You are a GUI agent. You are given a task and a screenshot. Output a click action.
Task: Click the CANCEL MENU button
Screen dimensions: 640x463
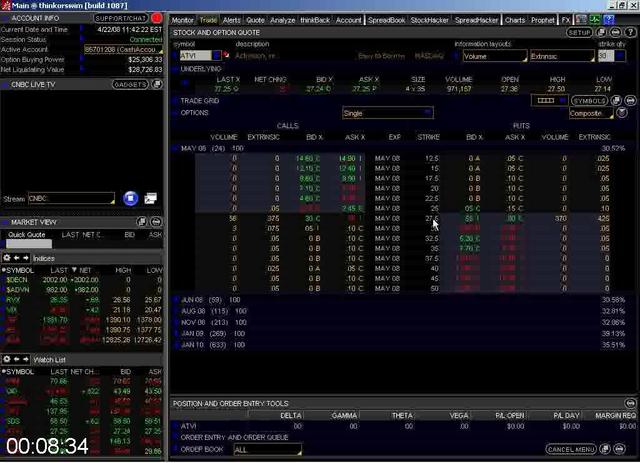(x=571, y=449)
